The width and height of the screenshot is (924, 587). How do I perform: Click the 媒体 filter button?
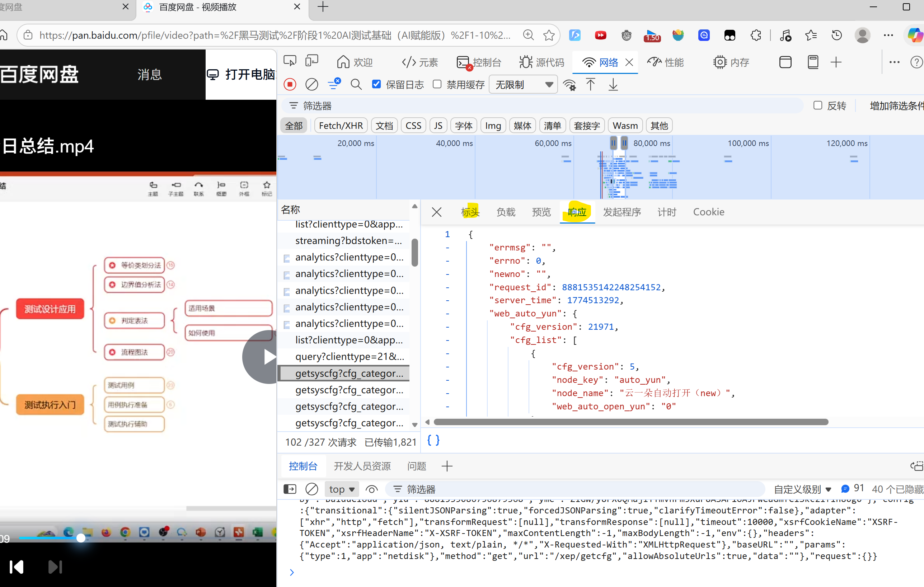click(x=522, y=126)
